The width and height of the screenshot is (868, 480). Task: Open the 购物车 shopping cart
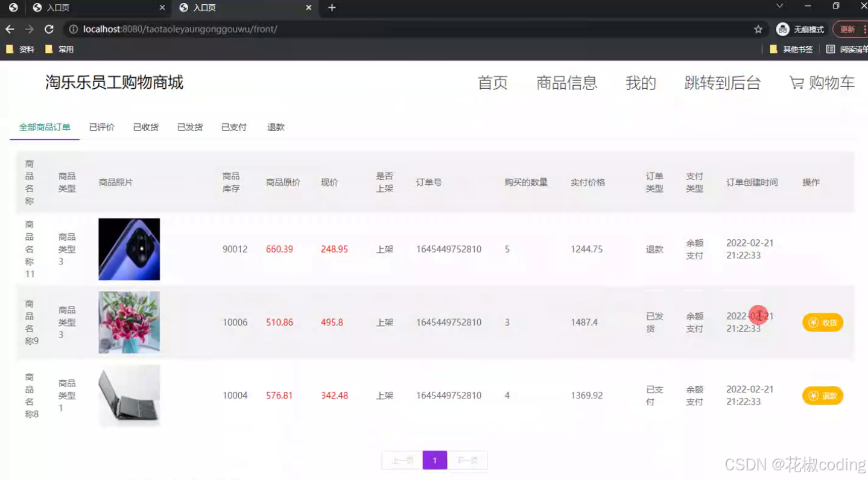pos(822,83)
